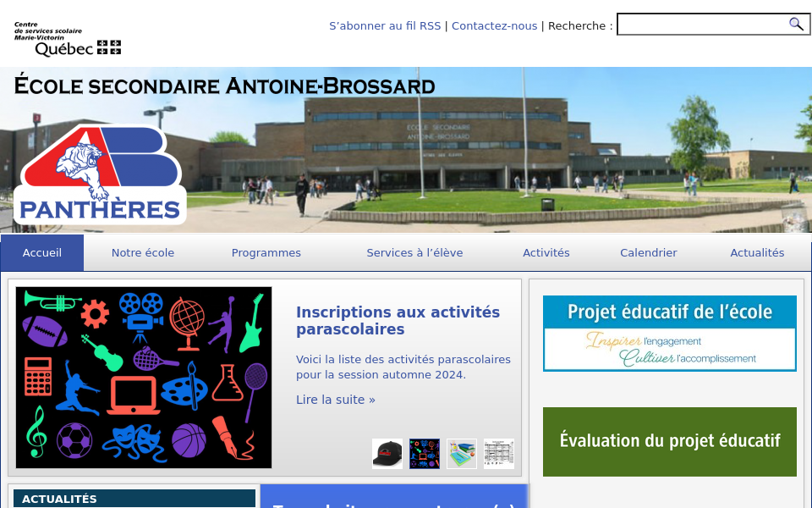Select the black Panthères cap thumbnail
The image size is (812, 508).
387,454
